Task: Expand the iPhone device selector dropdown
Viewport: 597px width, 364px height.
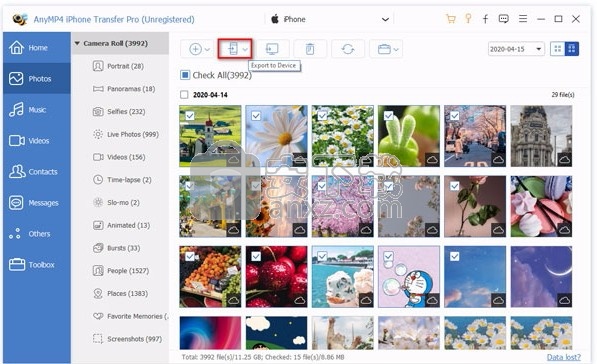Action: (385, 19)
